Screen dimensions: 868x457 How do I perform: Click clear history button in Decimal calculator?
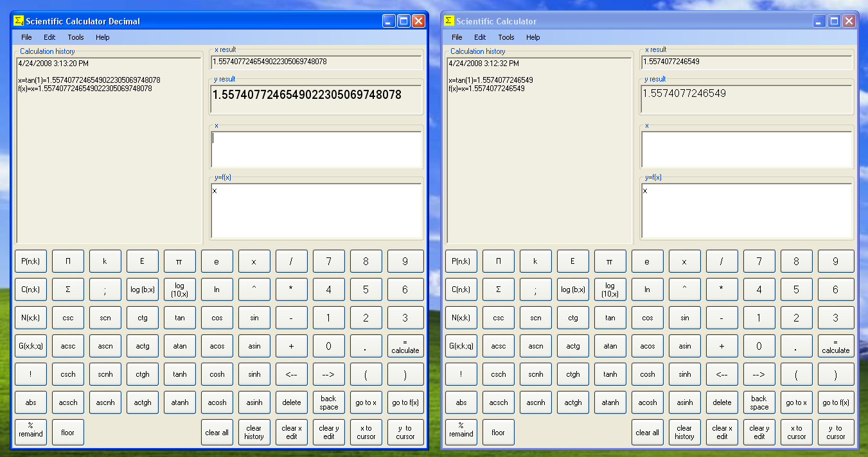pyautogui.click(x=254, y=433)
